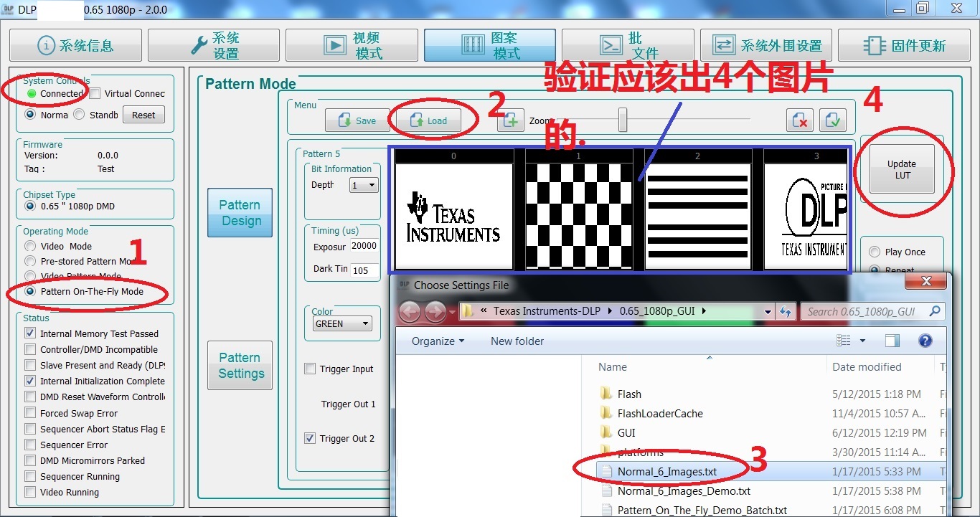Click the remove pattern icon with red X
The image size is (980, 517).
[x=798, y=120]
